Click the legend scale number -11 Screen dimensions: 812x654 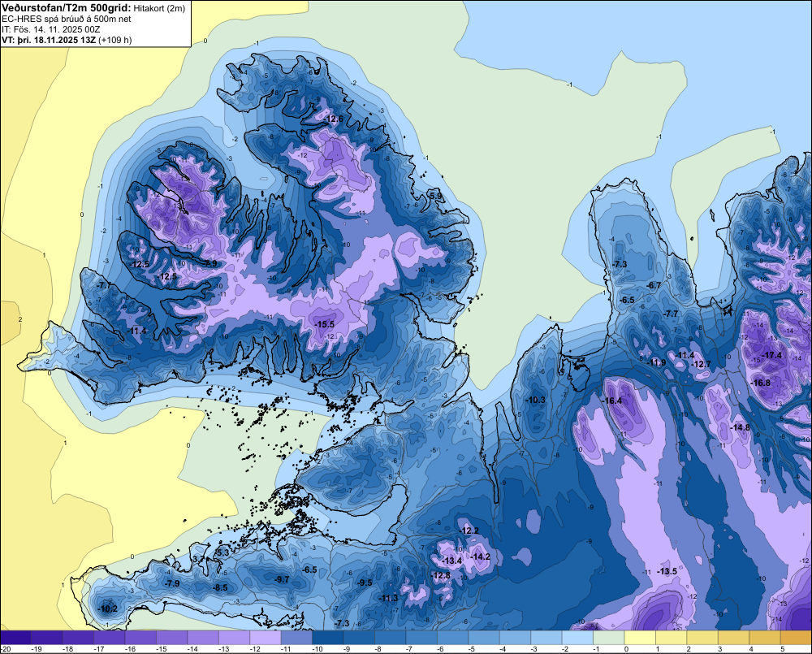click(x=286, y=649)
